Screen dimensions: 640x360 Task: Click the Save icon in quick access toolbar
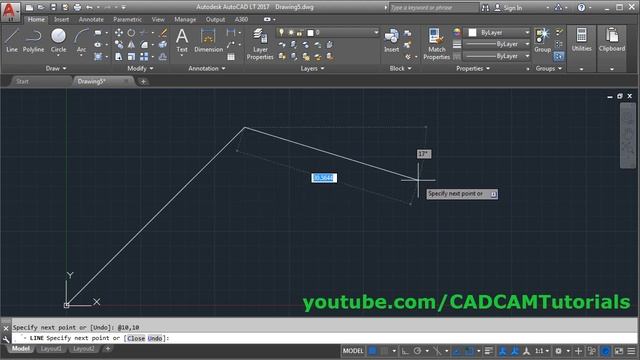pos(53,7)
